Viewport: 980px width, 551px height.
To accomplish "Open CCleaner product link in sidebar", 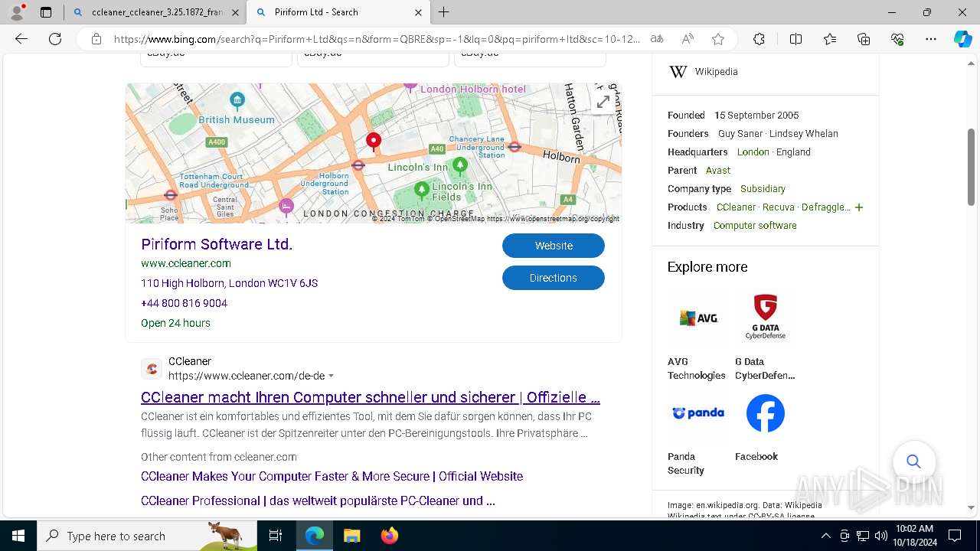I will [736, 207].
